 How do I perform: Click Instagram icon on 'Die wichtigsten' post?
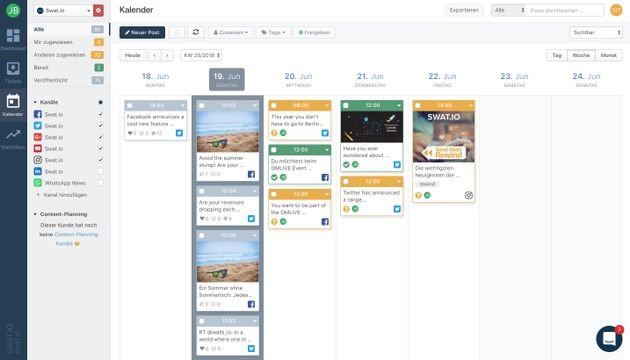tap(468, 195)
